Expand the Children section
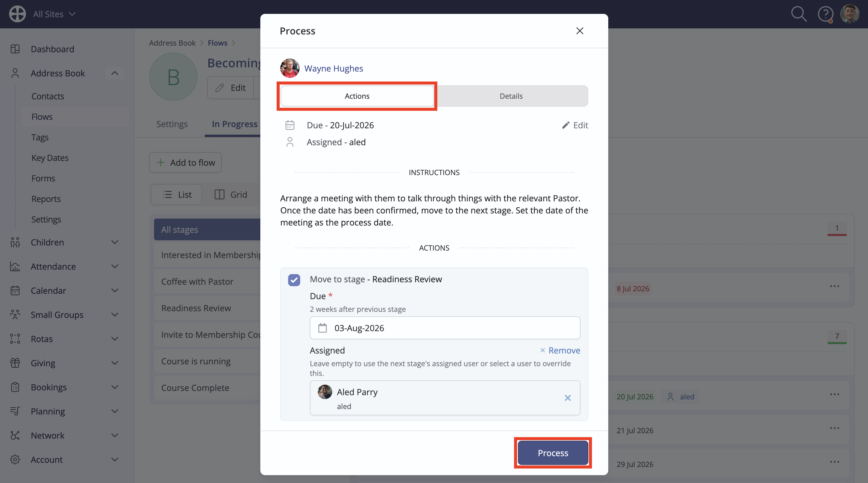 click(114, 242)
